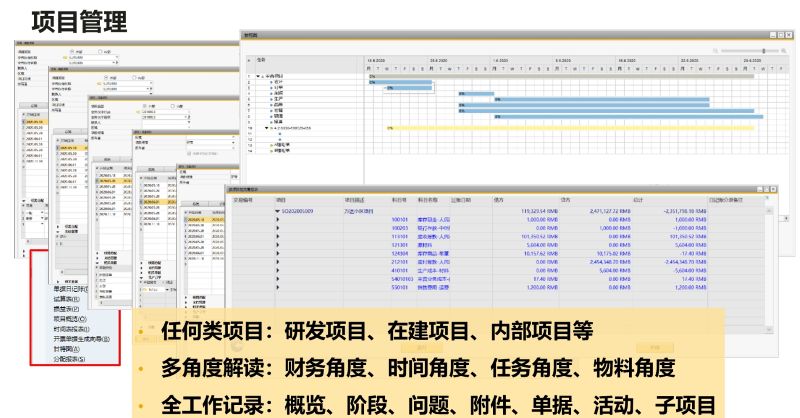Sort by 科目名称 column header

428,200
